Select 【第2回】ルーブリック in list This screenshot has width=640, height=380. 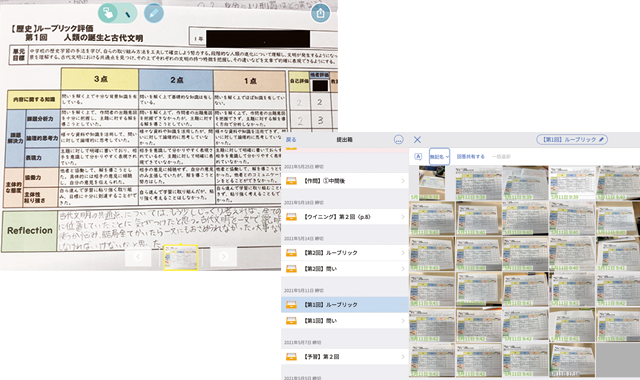click(345, 253)
